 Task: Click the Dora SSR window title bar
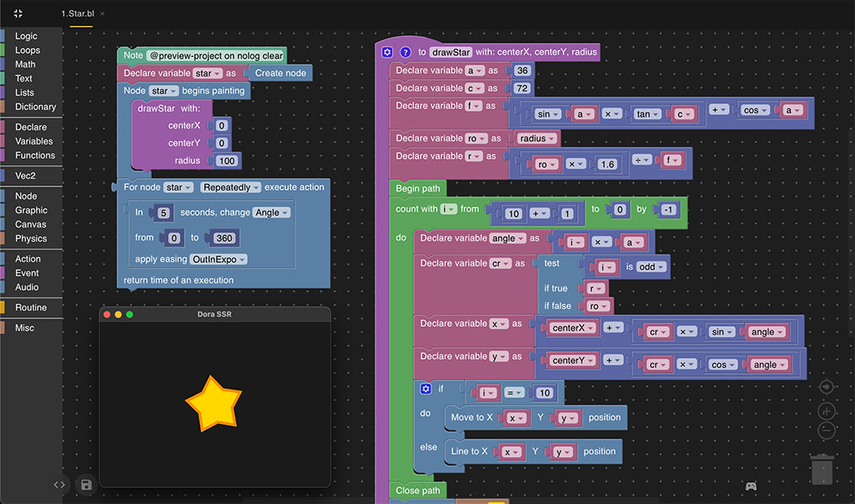point(214,314)
